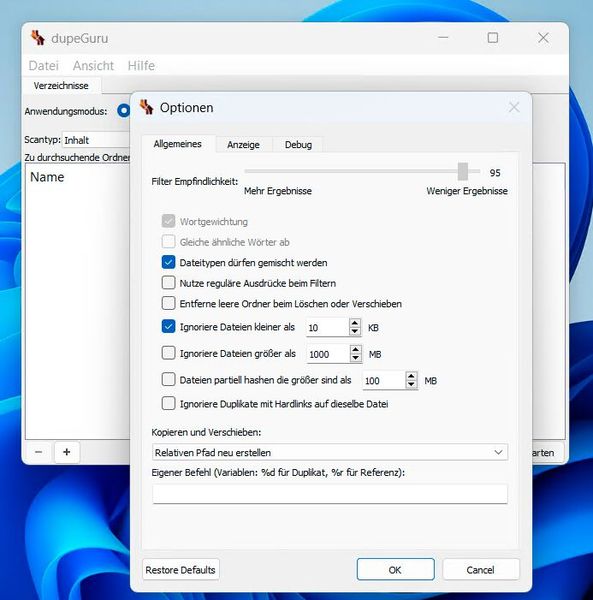Increase the 100 MB partial hash spinner

point(411,376)
